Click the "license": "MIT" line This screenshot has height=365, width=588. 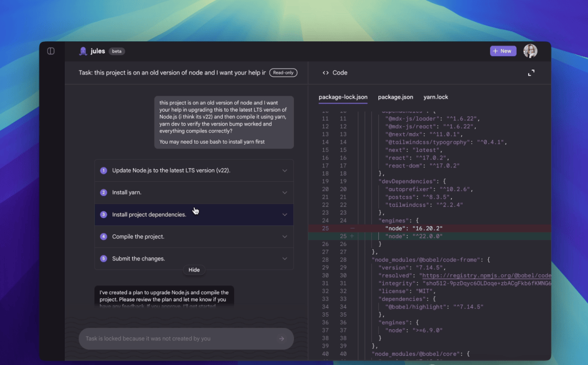[x=408, y=291]
